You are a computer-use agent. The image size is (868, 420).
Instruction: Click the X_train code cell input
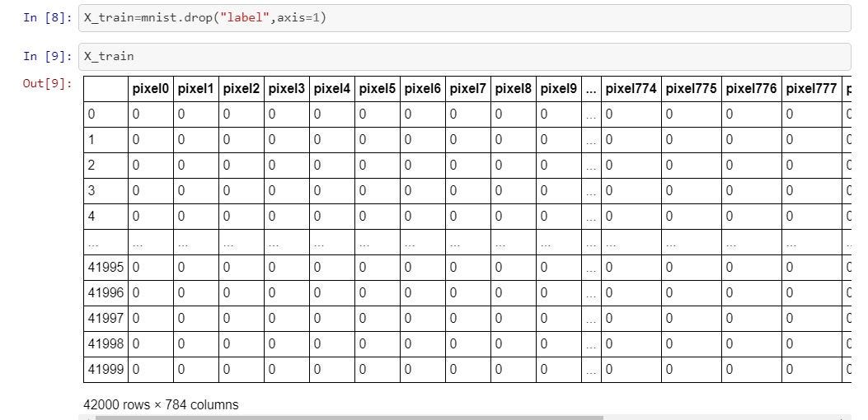tap(464, 56)
